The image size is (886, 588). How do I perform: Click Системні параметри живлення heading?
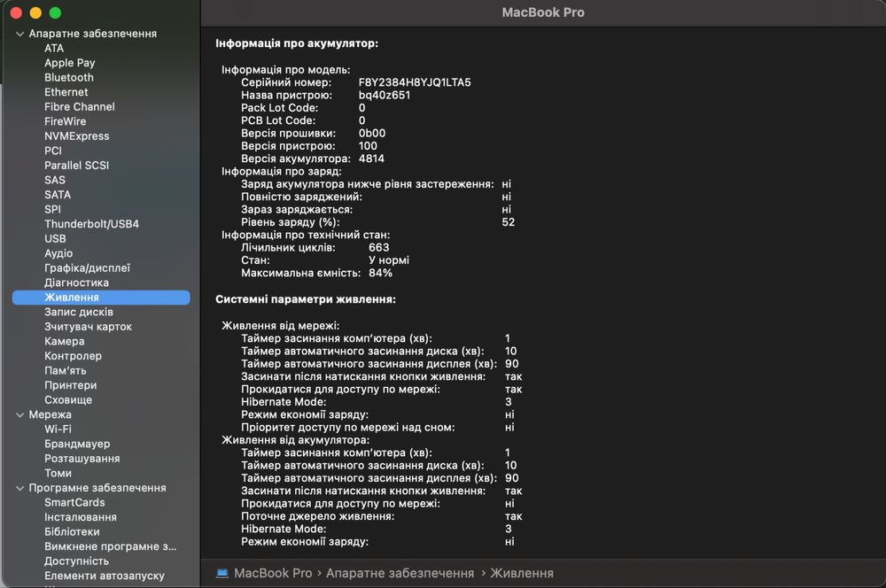pos(306,300)
